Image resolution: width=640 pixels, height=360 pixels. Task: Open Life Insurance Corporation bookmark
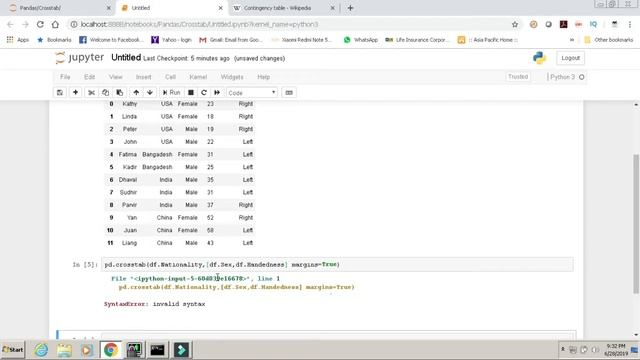(417, 40)
